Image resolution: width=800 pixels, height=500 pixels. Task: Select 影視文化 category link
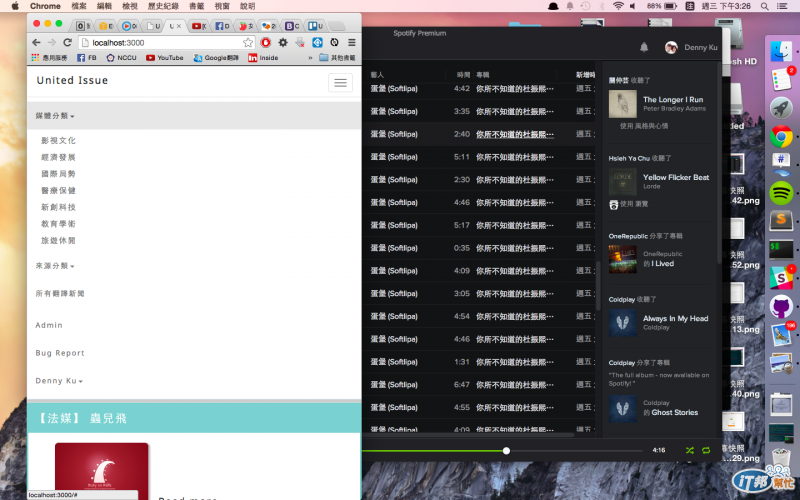pyautogui.click(x=58, y=140)
